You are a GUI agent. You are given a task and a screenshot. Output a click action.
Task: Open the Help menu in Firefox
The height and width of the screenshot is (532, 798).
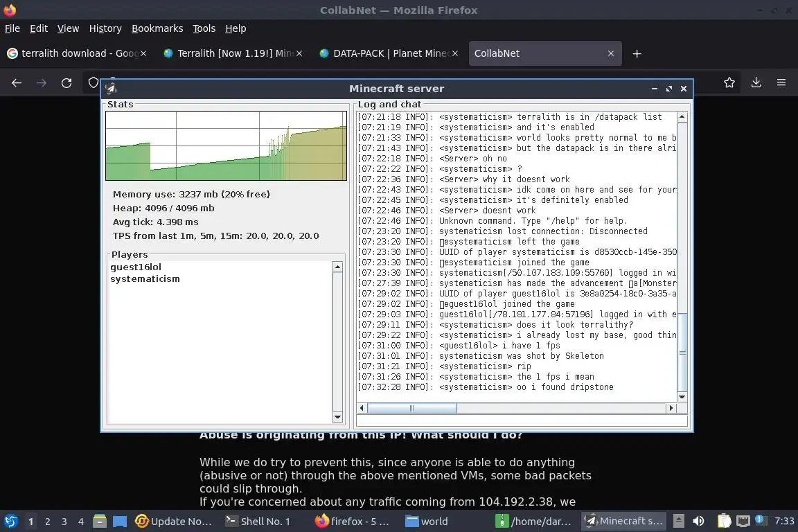(236, 28)
